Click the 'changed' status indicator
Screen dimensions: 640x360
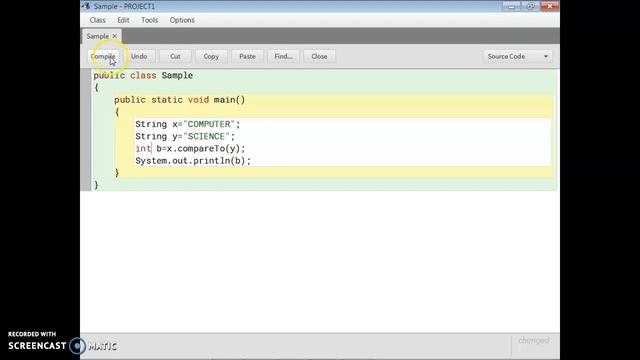point(533,340)
